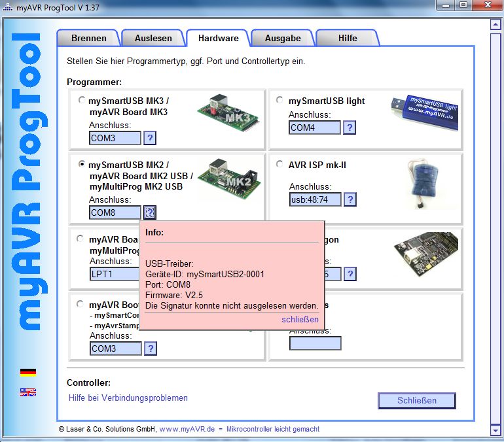This screenshot has width=504, height=442.
Task: Click the empty Anschluss field at the bottom right
Action: coord(315,343)
